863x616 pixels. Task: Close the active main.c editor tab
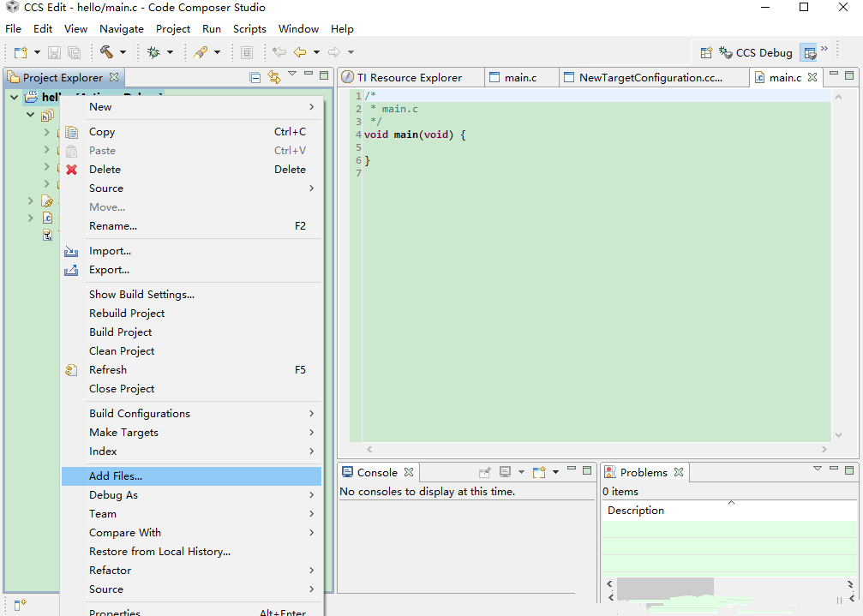click(812, 77)
